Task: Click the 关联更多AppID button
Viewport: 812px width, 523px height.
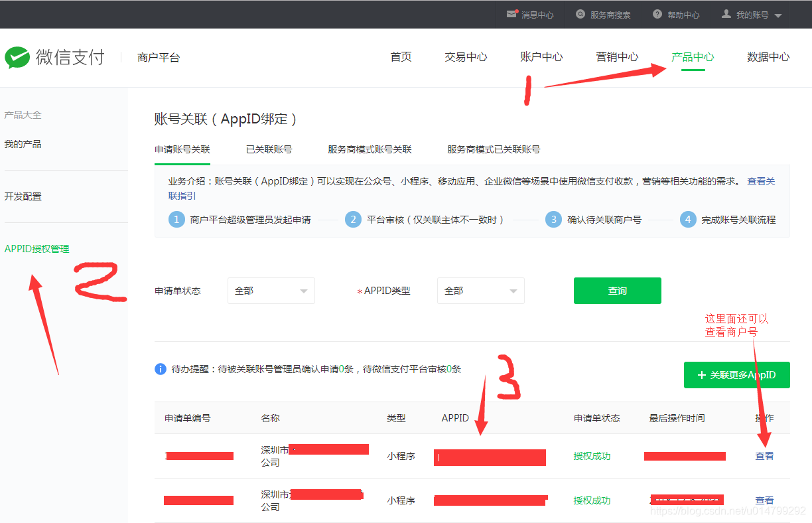Action: (x=736, y=375)
